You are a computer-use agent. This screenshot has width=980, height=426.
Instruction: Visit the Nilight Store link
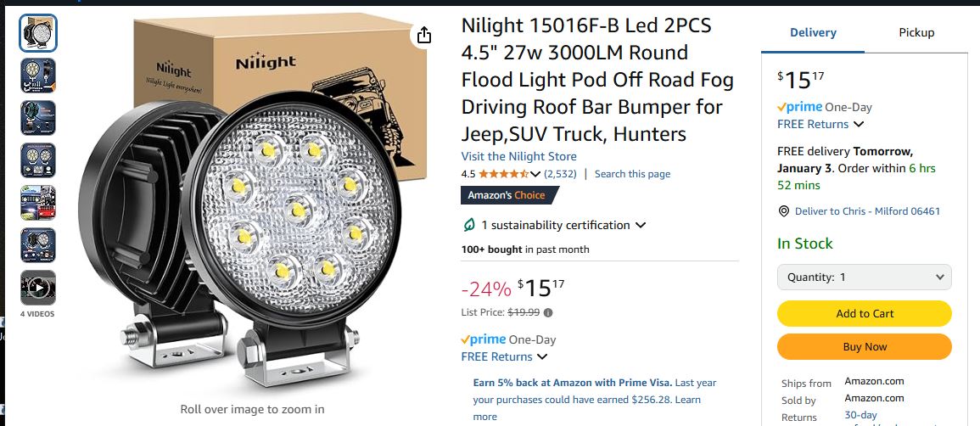point(518,156)
